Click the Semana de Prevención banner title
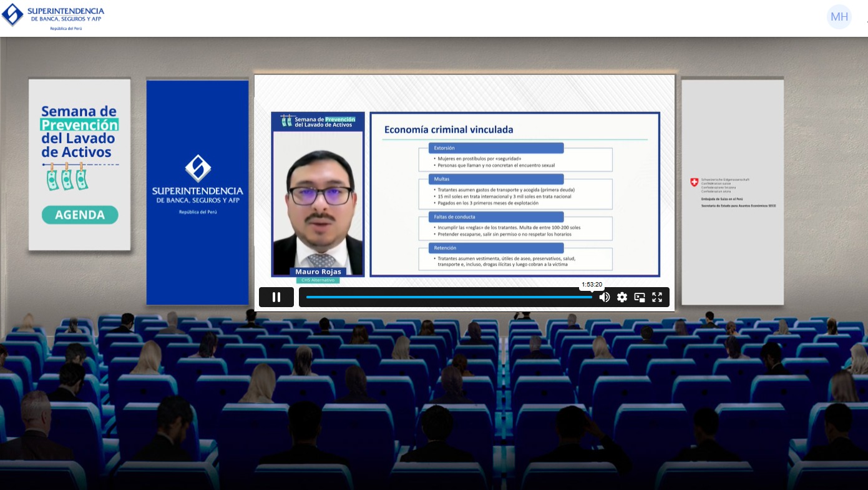 [79, 132]
